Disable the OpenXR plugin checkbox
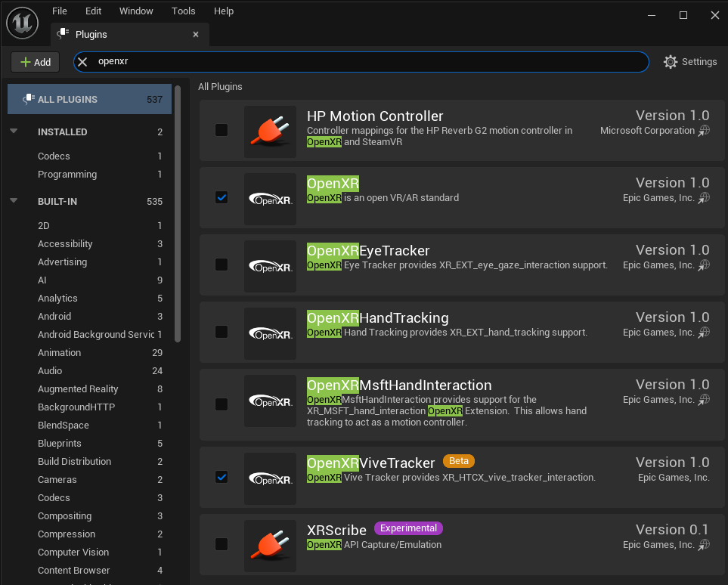Image resolution: width=728 pixels, height=585 pixels. point(221,197)
